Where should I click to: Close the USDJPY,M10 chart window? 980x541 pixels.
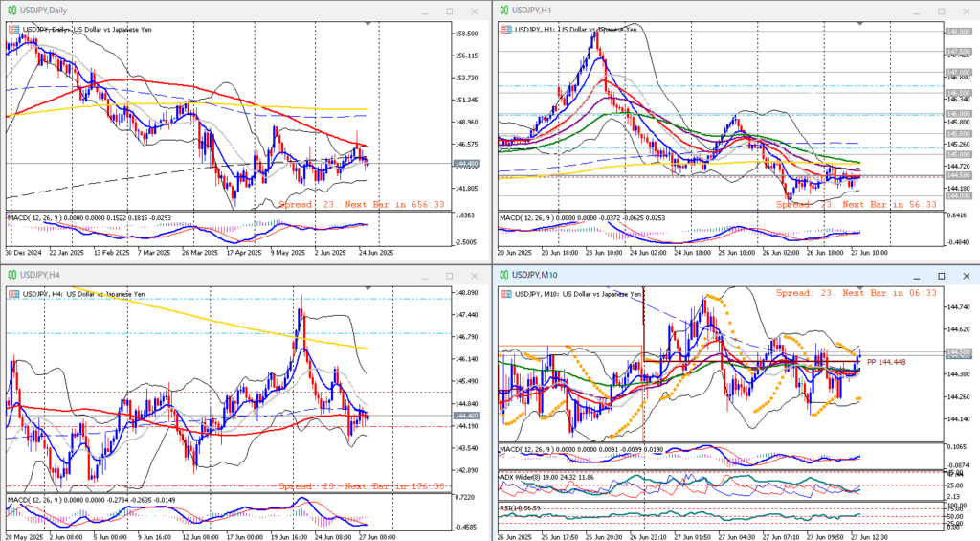tap(967, 276)
